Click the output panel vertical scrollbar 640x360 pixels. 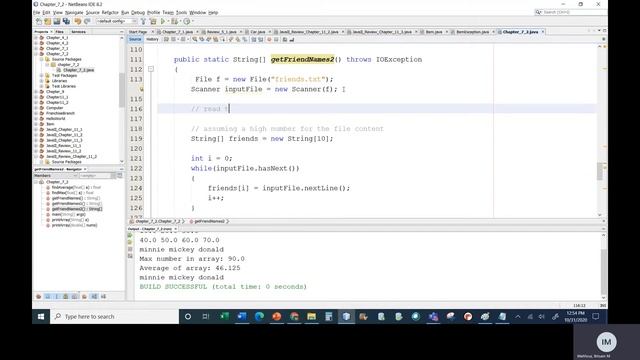coord(603,271)
